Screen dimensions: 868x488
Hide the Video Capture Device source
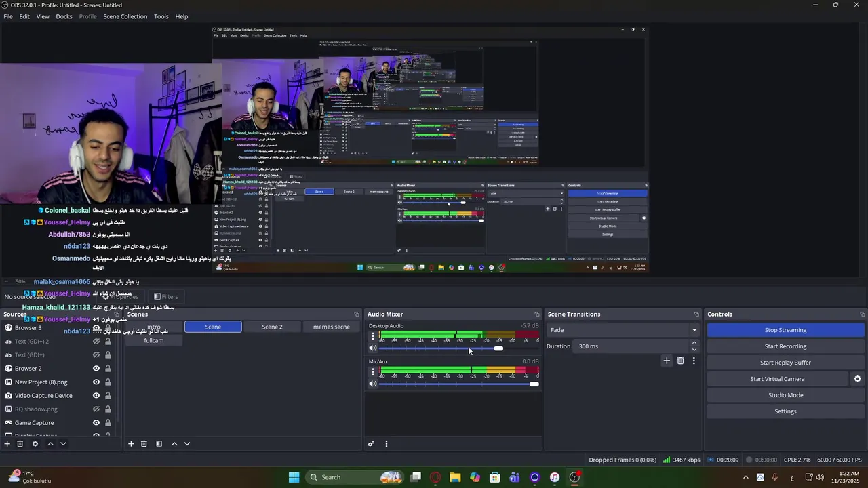point(96,396)
